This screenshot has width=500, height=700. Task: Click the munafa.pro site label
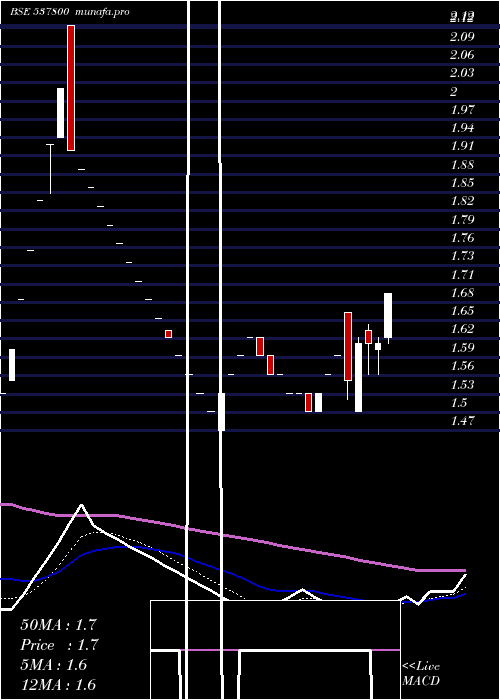coord(103,12)
